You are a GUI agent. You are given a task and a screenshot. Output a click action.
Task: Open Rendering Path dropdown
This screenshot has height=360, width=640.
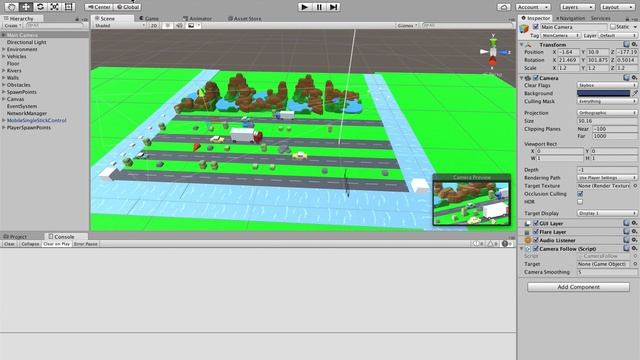click(607, 178)
